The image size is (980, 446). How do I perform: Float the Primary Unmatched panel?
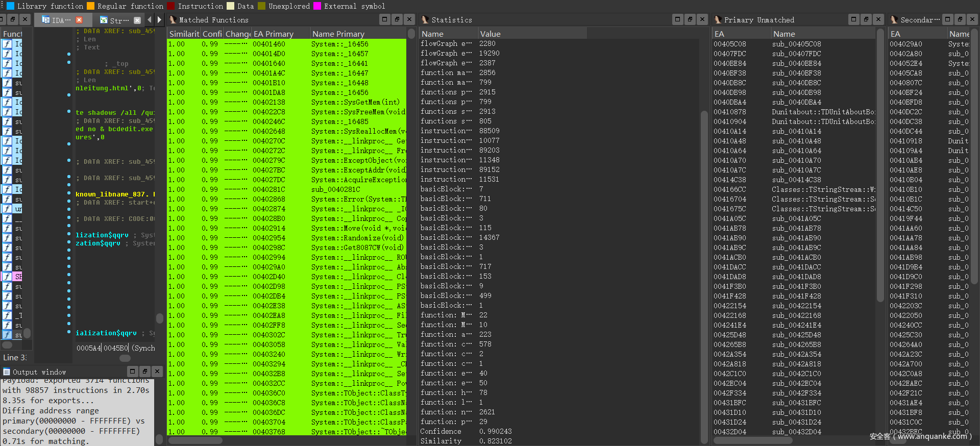[866, 19]
